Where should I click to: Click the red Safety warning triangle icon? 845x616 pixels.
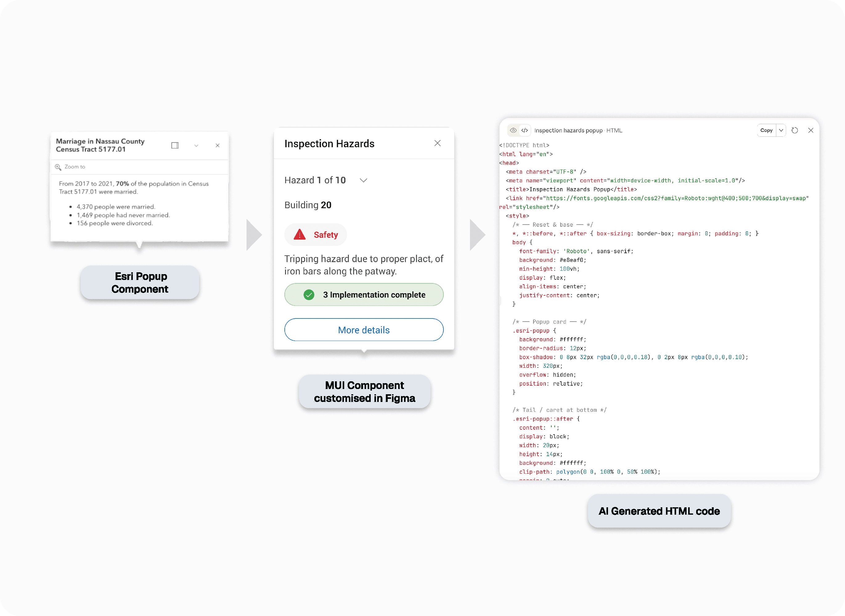pos(300,235)
